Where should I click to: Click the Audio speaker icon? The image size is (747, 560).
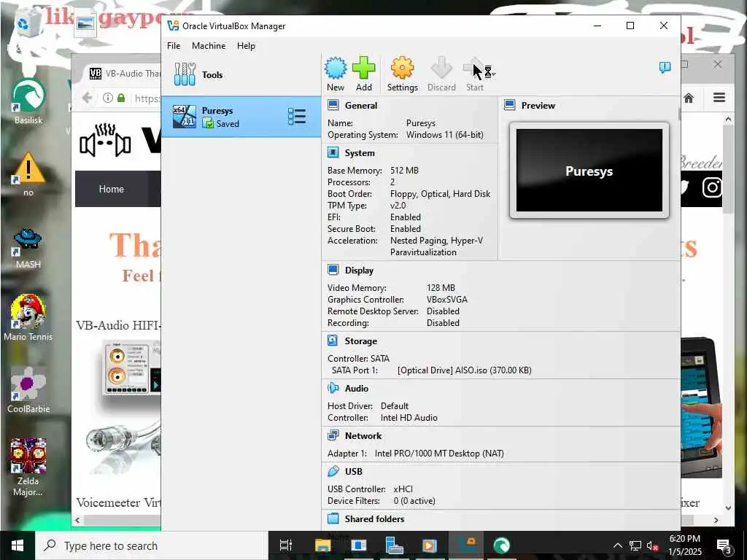(x=333, y=388)
